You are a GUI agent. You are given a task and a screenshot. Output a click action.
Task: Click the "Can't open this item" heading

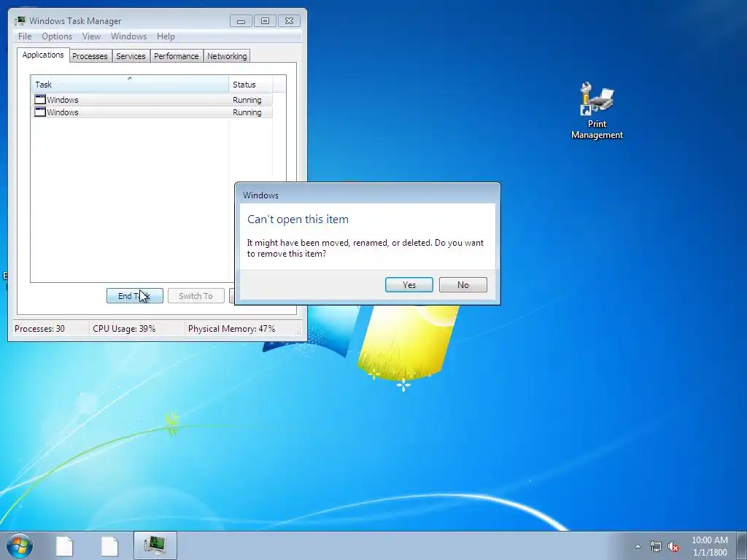tap(298, 219)
